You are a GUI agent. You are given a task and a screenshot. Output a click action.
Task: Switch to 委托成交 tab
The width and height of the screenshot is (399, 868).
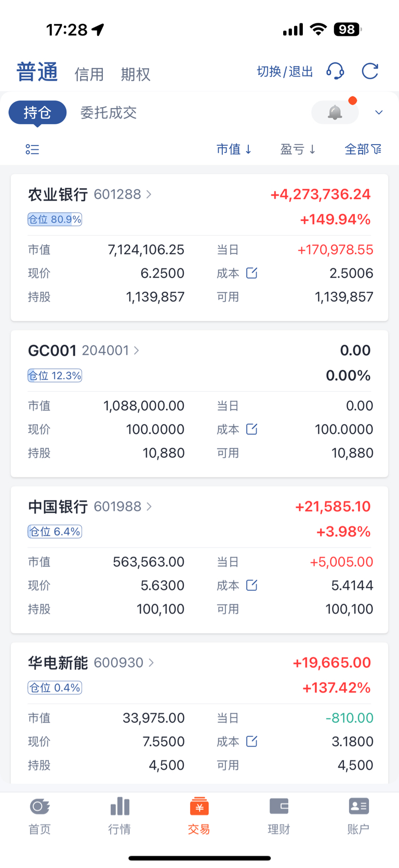point(109,112)
